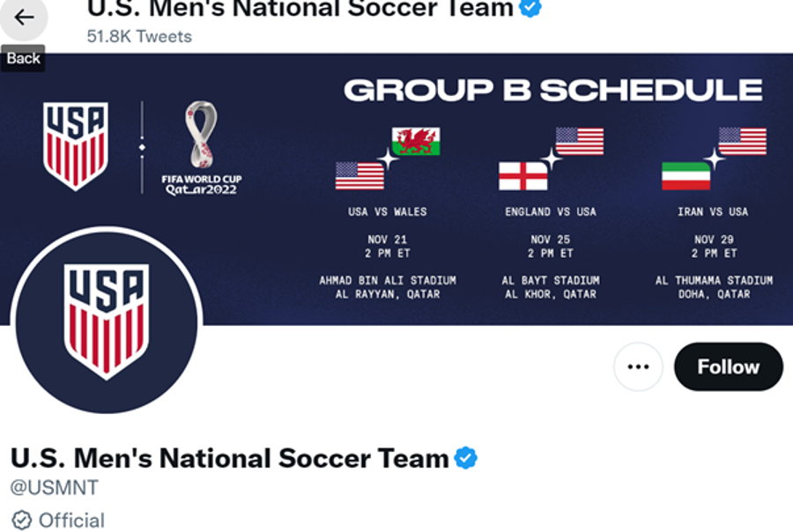Click the Official checkmark icon

coord(19,521)
